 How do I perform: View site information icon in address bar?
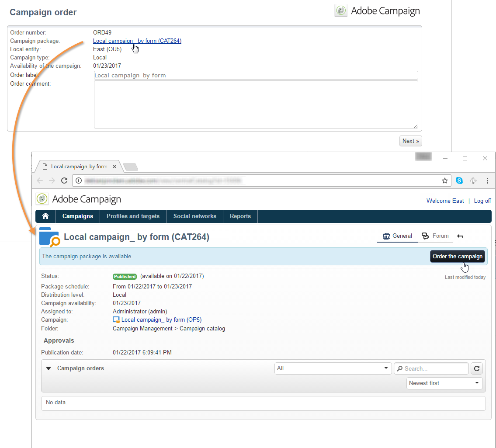click(x=79, y=181)
